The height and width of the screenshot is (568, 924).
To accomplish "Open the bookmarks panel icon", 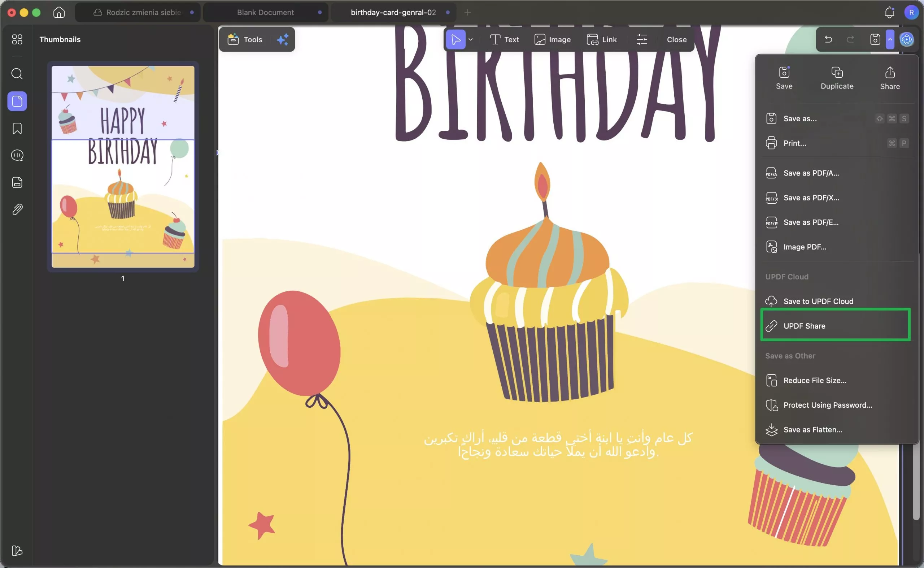I will 17,129.
